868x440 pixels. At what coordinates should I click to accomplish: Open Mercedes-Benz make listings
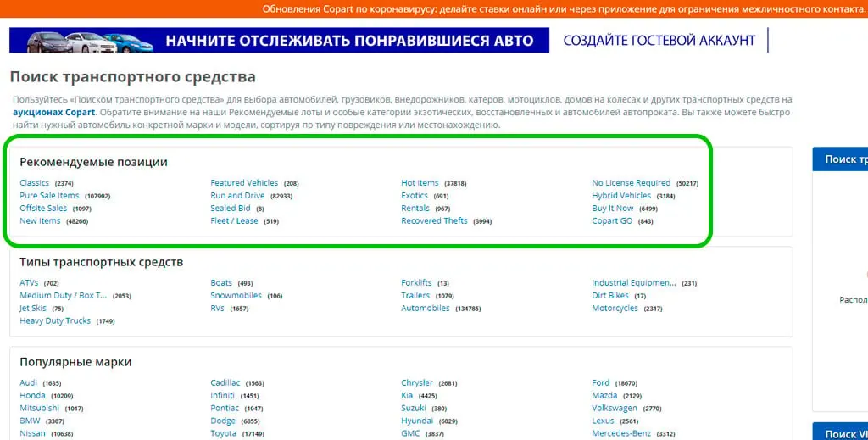(x=621, y=434)
